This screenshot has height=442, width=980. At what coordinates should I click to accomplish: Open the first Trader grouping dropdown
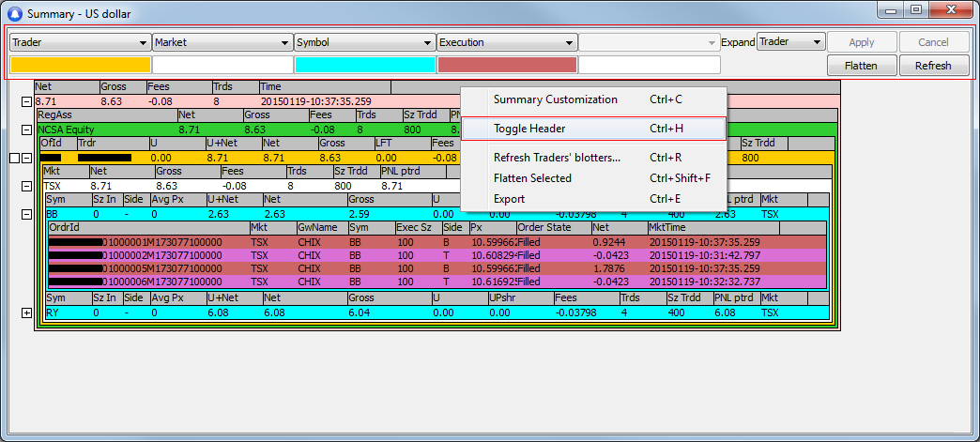pos(80,42)
